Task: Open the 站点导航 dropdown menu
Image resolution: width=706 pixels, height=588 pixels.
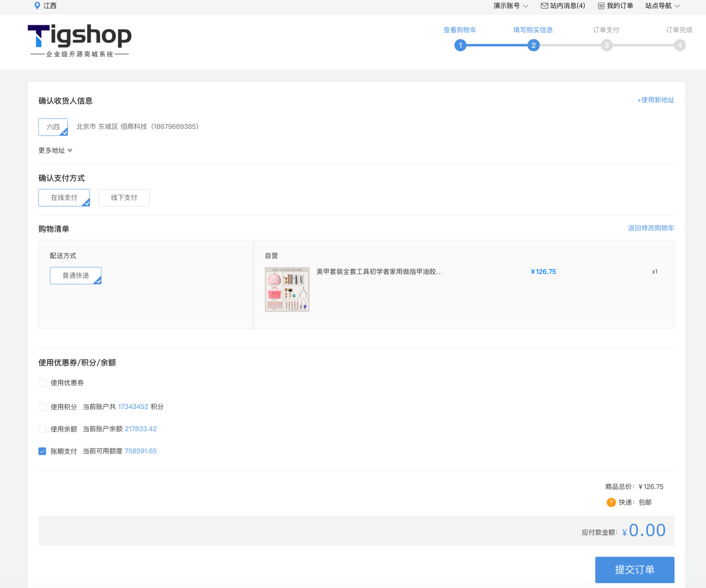Action: click(662, 6)
